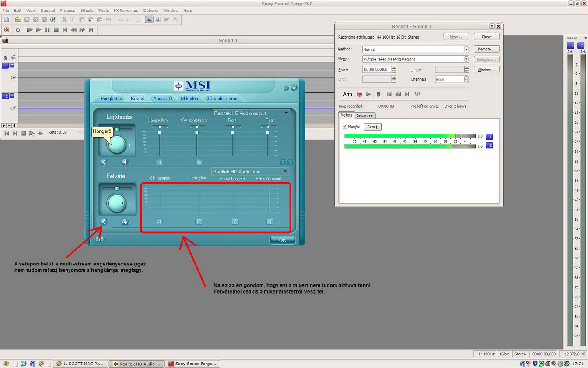
Task: Go to start in the Record dialog
Action: click(389, 94)
